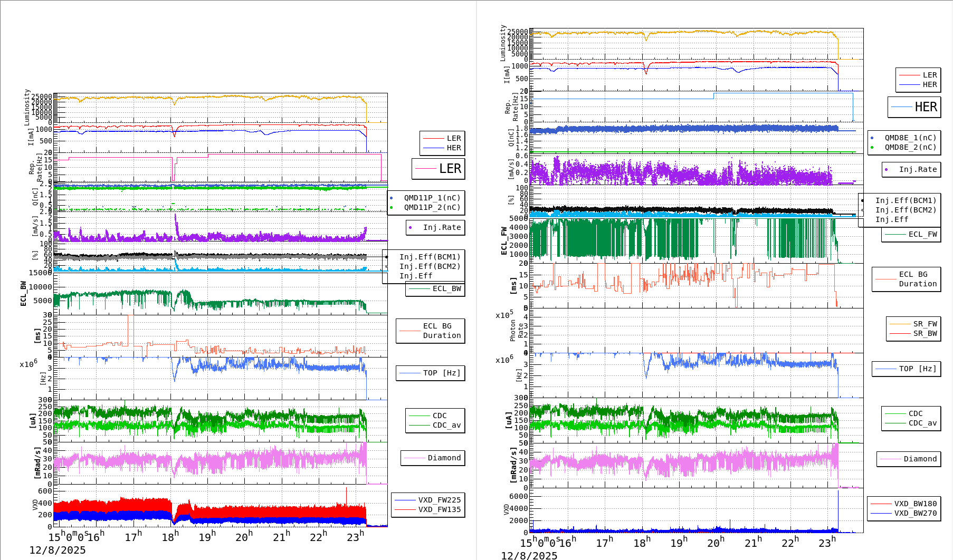Click the QMD8E_2(nC) legend label

point(910,147)
